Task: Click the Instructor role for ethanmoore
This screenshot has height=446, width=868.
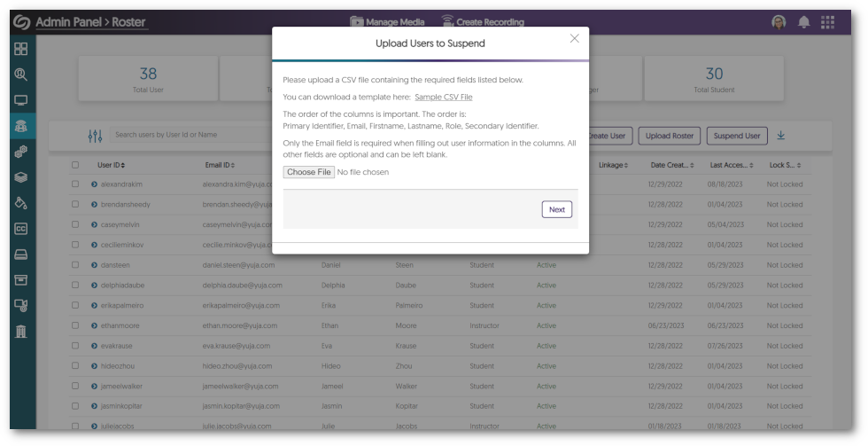Action: point(484,325)
